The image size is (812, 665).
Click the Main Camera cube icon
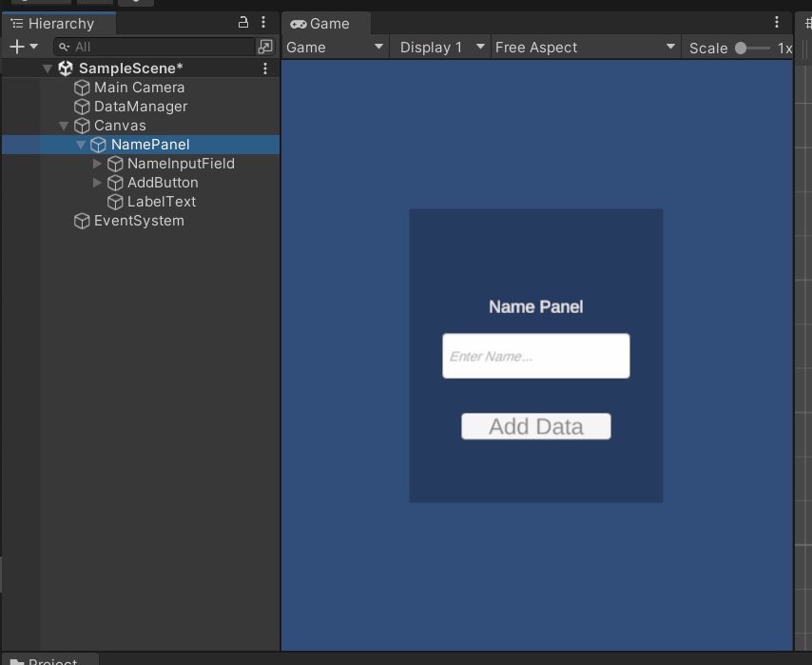[x=82, y=87]
